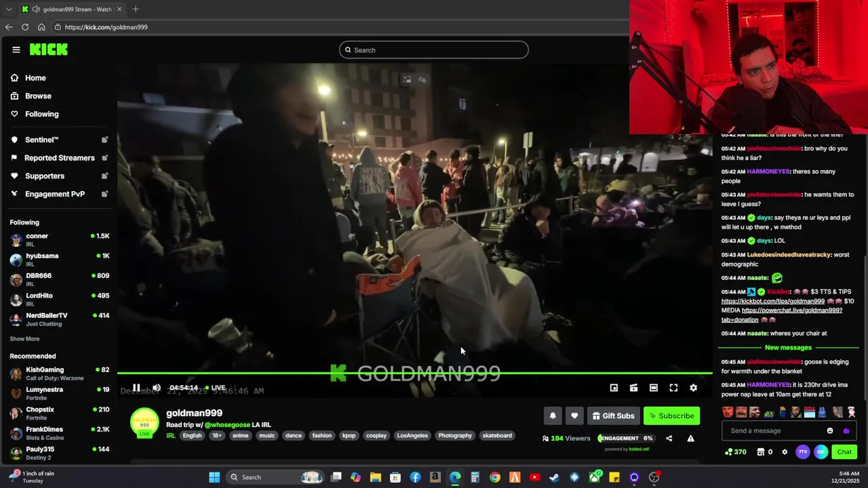
Task: Open KishGaming recommended channel
Action: coord(59,373)
